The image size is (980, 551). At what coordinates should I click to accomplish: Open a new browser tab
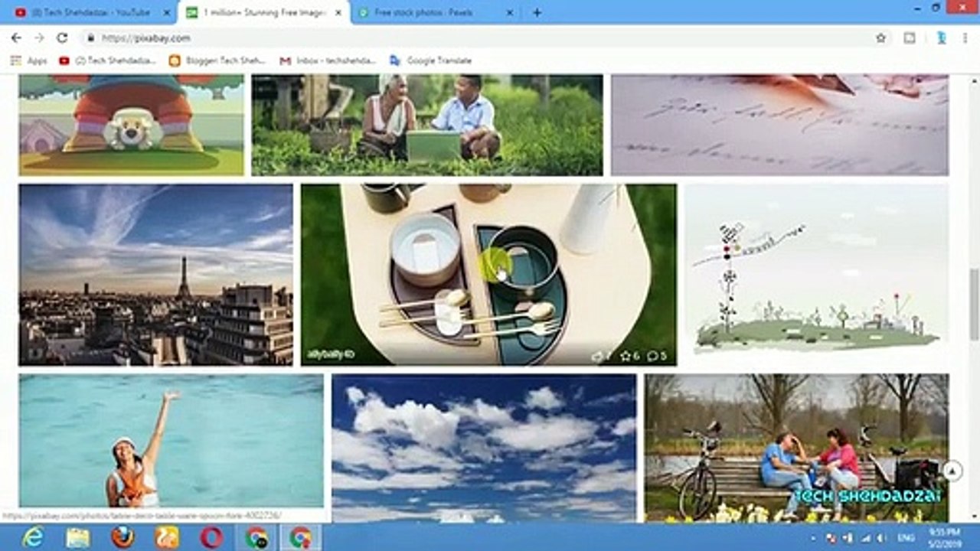click(537, 12)
